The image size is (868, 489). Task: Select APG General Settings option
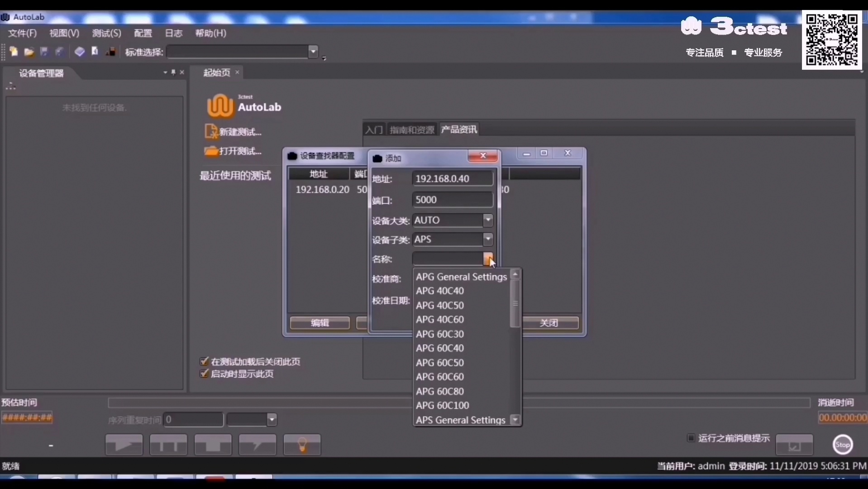[462, 277]
